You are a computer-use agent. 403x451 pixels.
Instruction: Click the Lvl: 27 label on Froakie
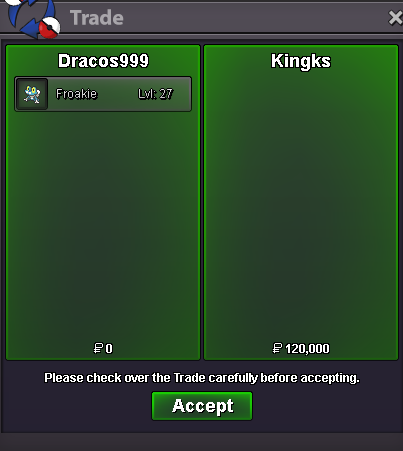[155, 94]
